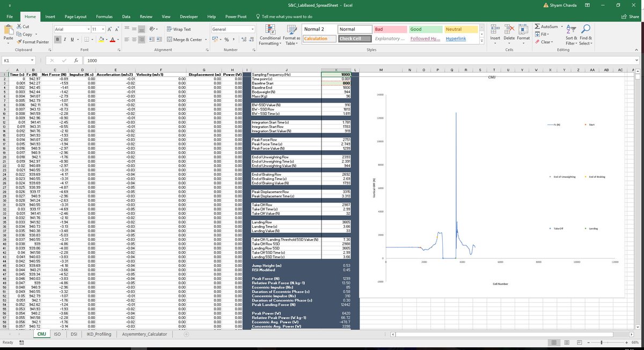The height and width of the screenshot is (350, 644).
Task: Expand the AutoSum dropdown arrow
Action: (x=561, y=26)
